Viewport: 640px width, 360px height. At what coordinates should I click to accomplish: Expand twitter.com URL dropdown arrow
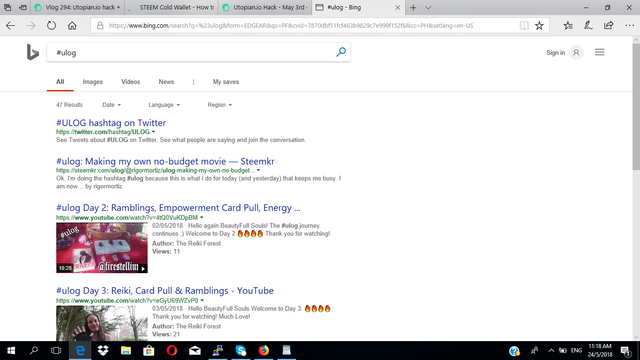coord(153,132)
